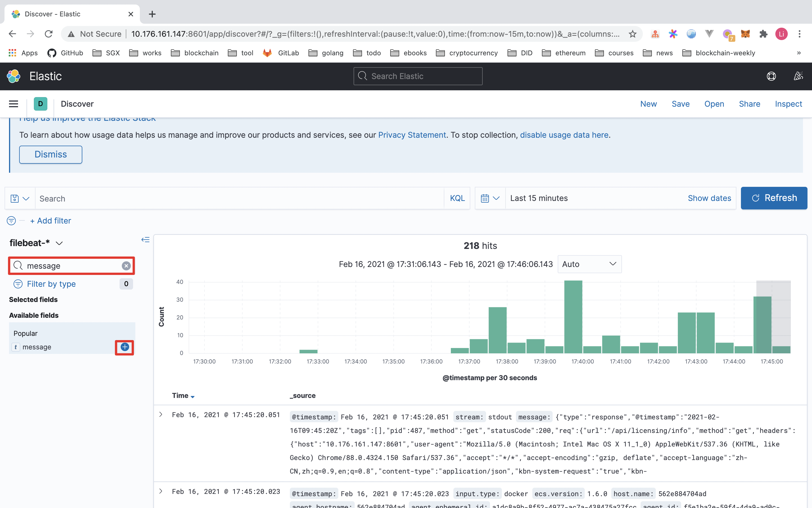
Task: Open the MetaMask fox extension
Action: [x=745, y=34]
